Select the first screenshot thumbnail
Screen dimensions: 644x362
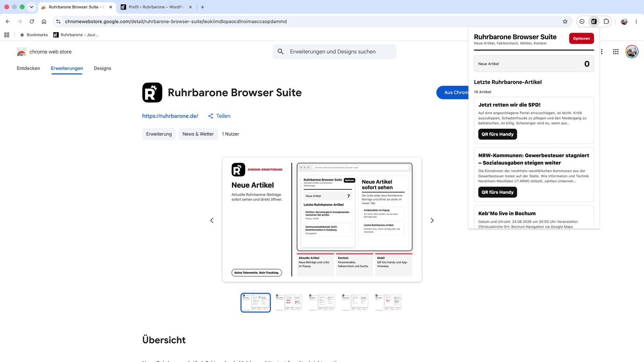(x=256, y=302)
